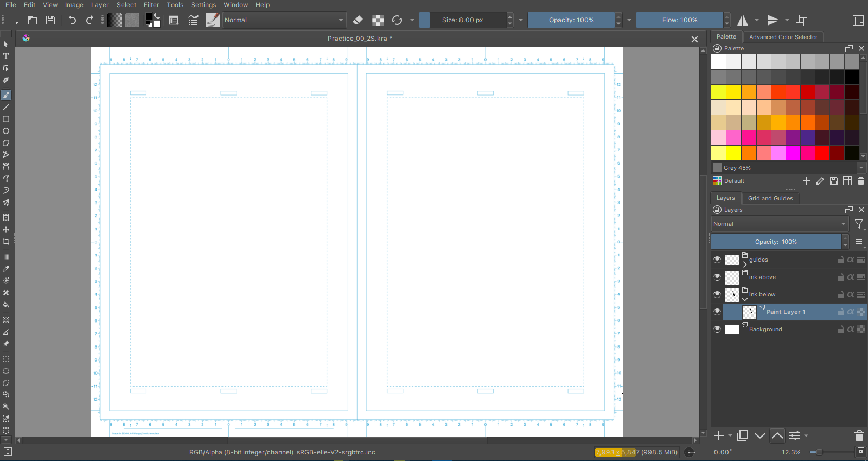Switch to Advanced Color Selector tab
The image size is (868, 461).
(x=783, y=37)
